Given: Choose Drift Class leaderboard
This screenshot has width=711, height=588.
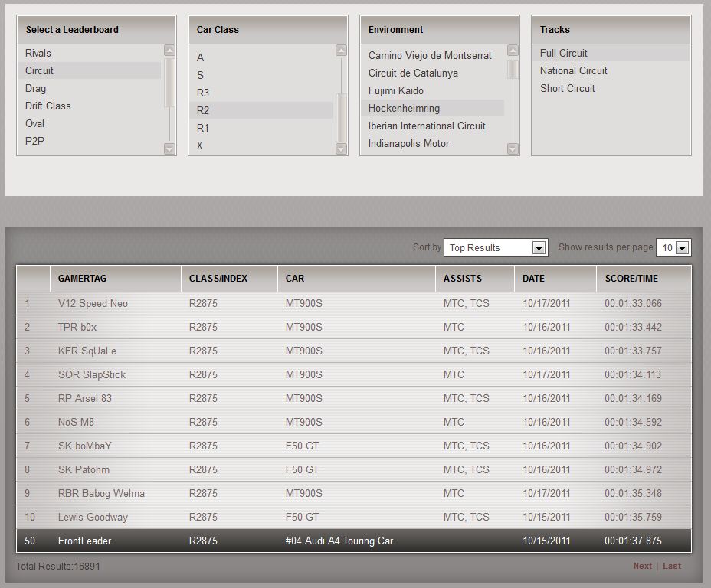Looking at the screenshot, I should point(48,106).
